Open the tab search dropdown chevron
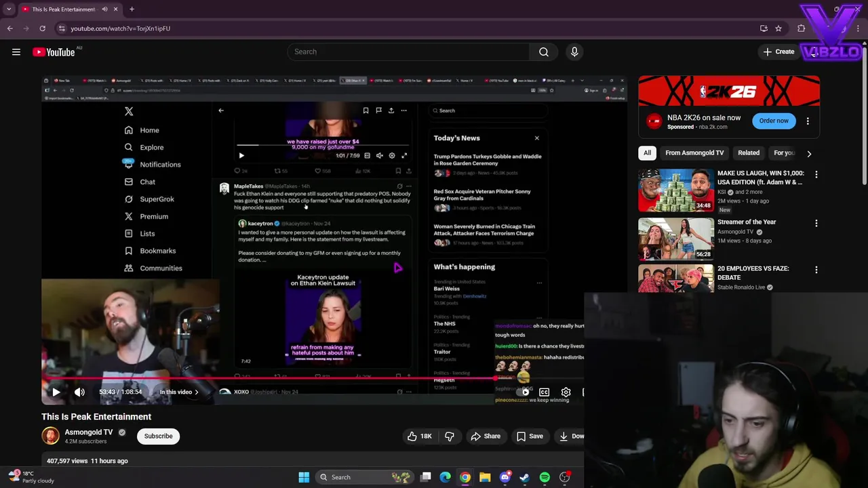 9,9
